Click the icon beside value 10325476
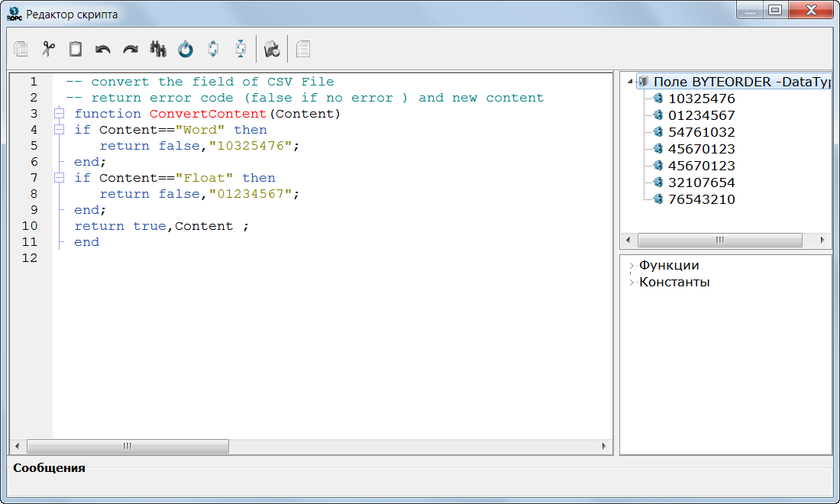The height and width of the screenshot is (504, 840). click(x=657, y=98)
